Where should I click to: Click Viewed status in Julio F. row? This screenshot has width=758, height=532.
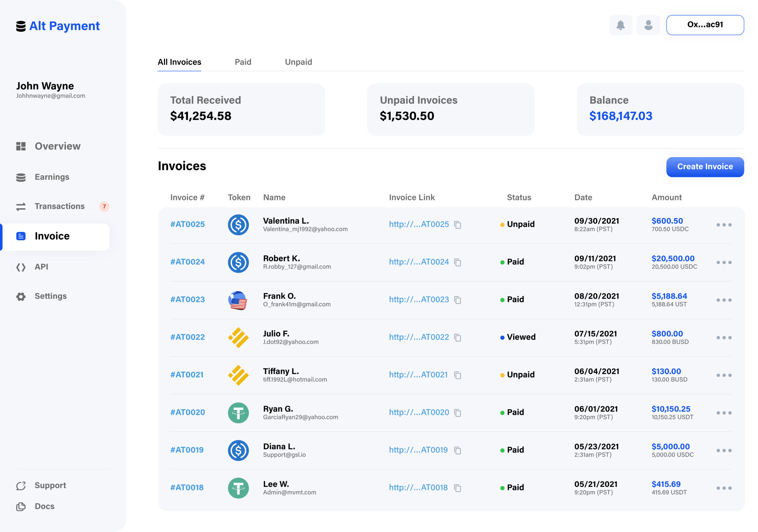518,337
